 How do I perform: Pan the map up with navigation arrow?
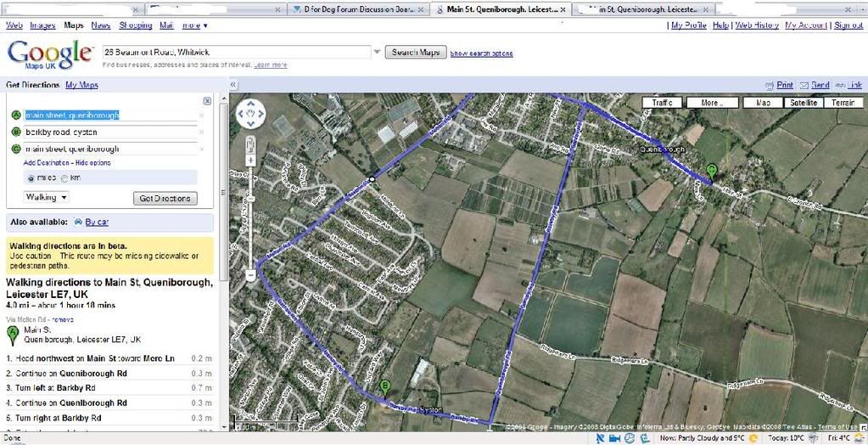pyautogui.click(x=251, y=104)
